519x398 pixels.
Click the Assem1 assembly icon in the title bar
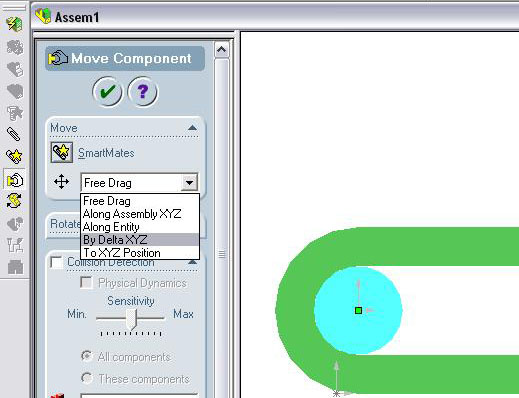tap(43, 16)
